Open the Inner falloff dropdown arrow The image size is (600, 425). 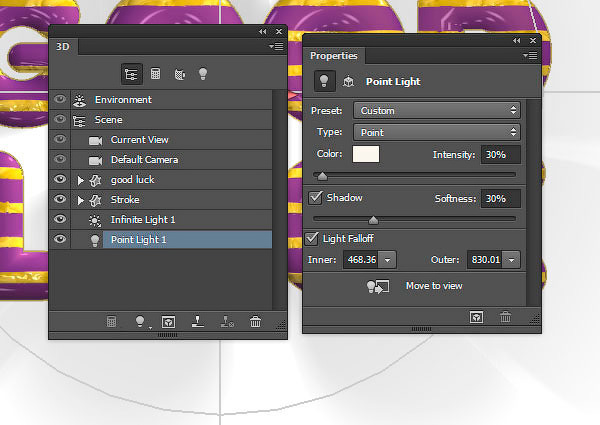(x=387, y=260)
